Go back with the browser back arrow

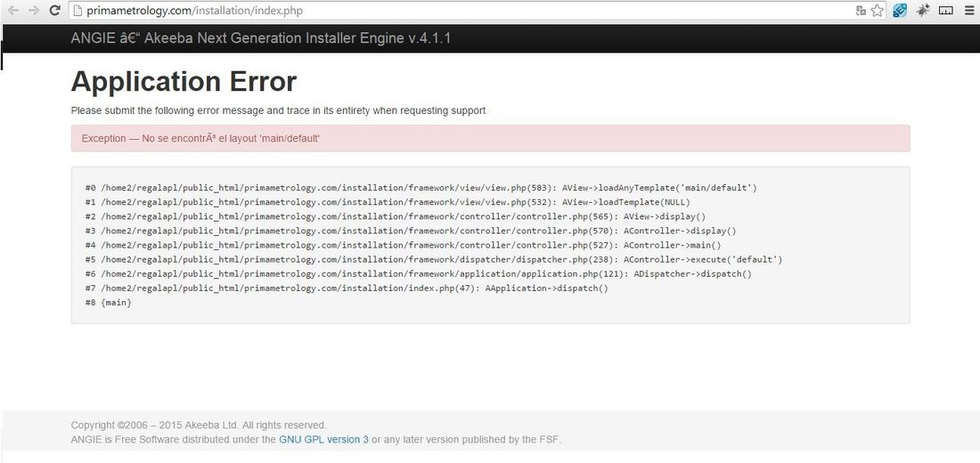pos(13,11)
